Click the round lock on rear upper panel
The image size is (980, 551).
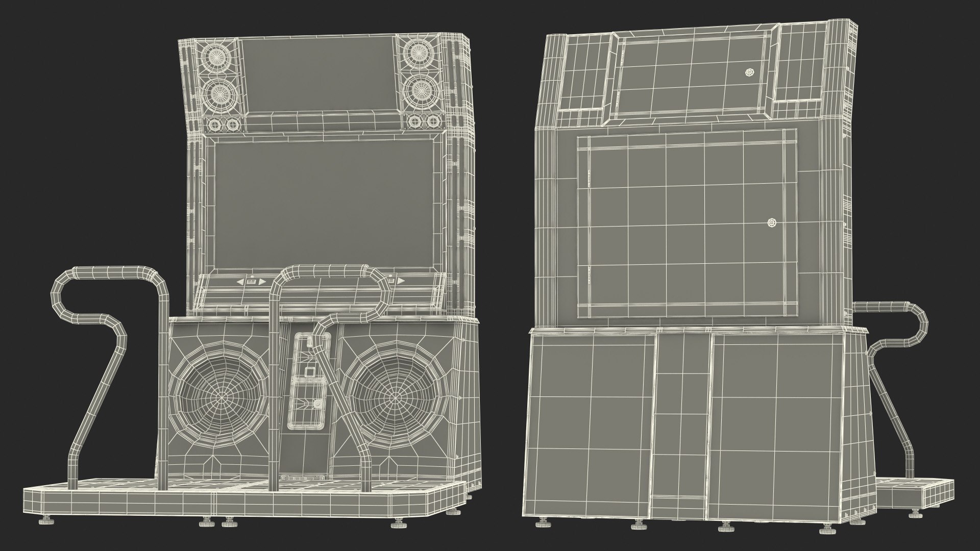[749, 73]
